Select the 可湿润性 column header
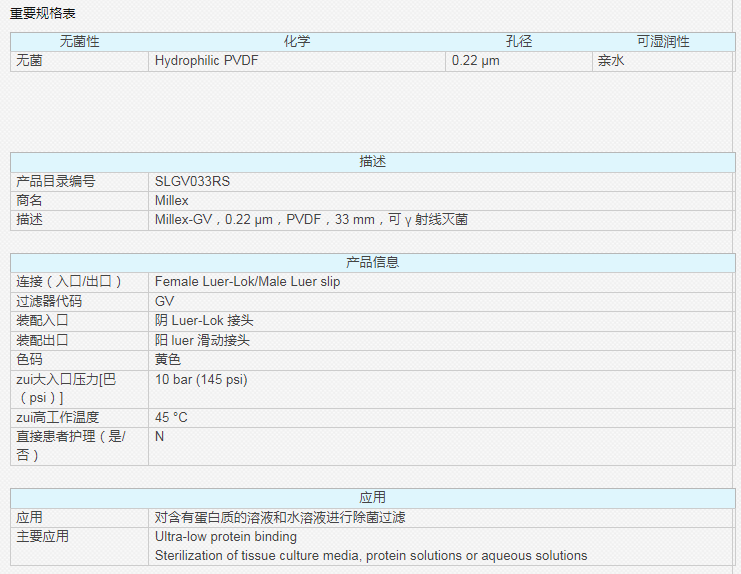 (x=663, y=42)
